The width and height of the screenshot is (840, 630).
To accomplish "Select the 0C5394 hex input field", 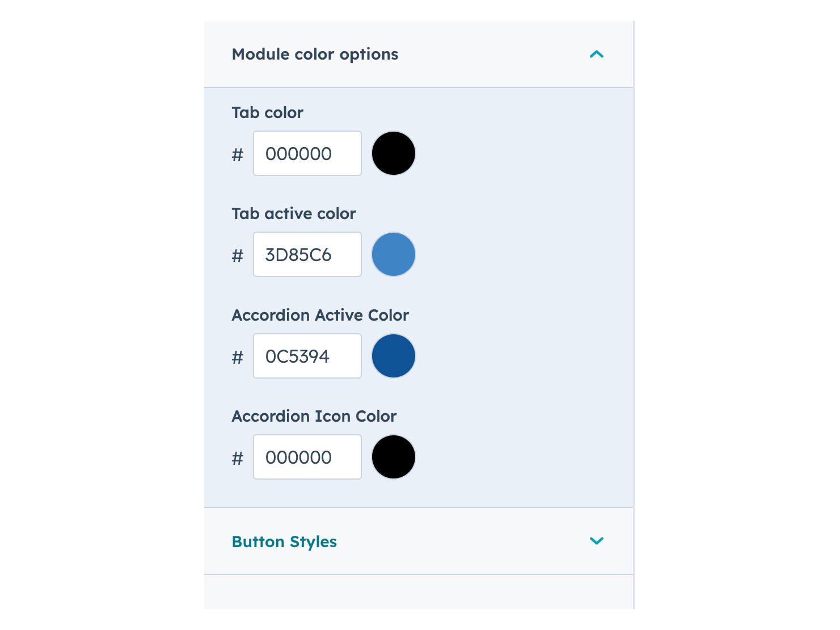I will point(307,356).
